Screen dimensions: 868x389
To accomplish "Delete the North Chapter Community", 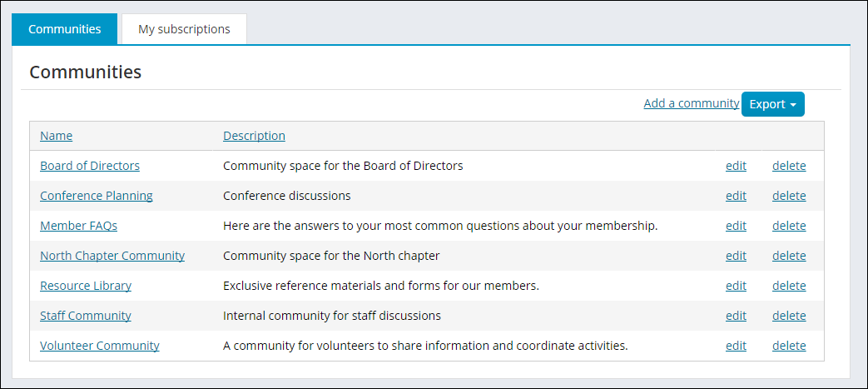I will click(x=789, y=256).
